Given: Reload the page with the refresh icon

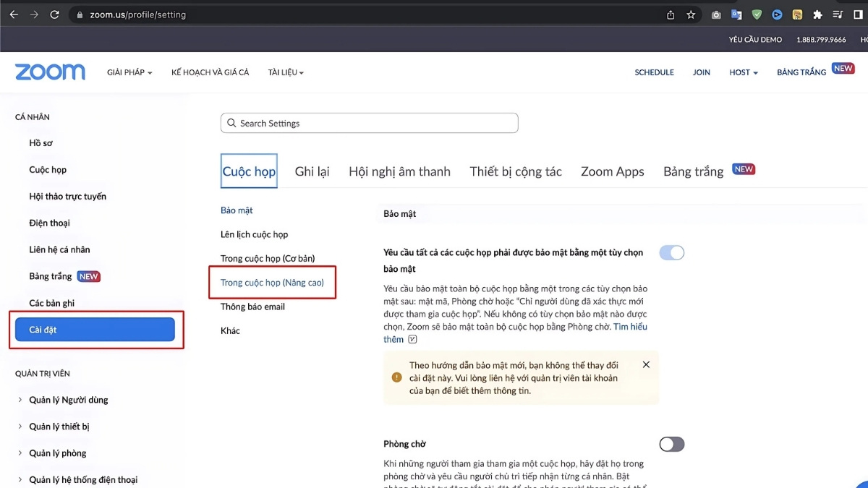Looking at the screenshot, I should point(55,14).
